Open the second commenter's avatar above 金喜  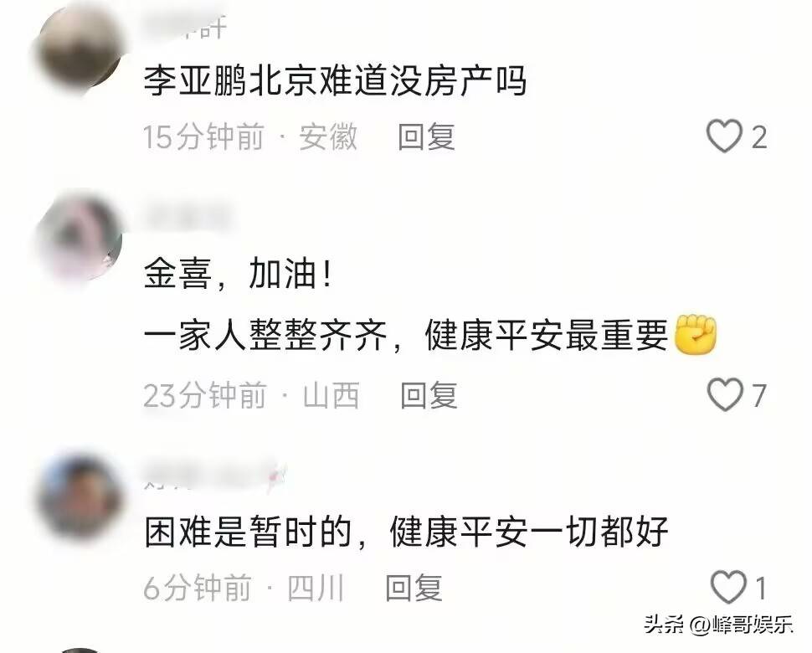[80, 239]
